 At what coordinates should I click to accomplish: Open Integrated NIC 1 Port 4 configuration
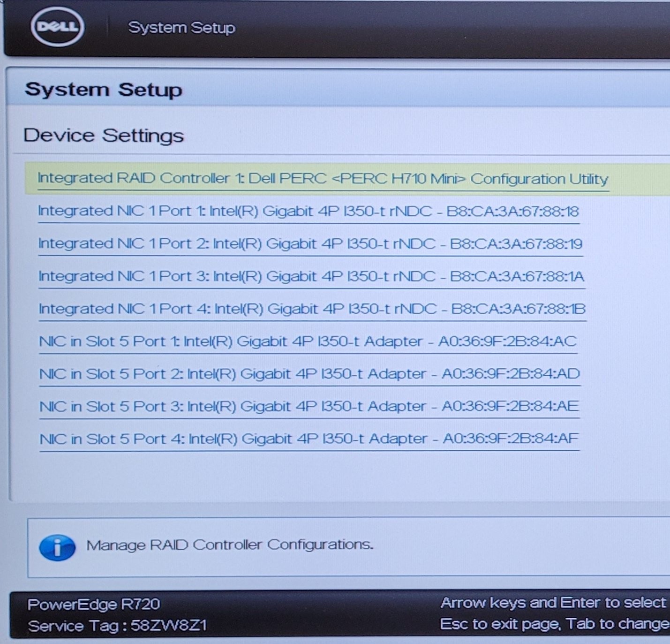pos(312,309)
